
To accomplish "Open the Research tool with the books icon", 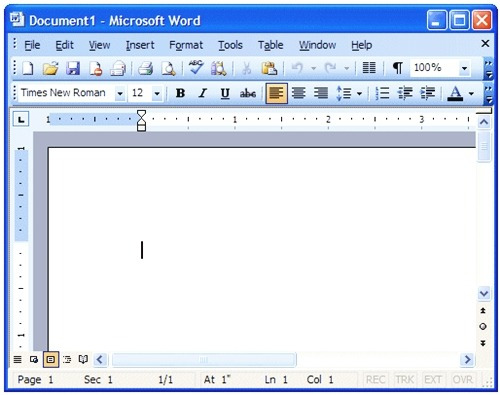I will pos(218,68).
